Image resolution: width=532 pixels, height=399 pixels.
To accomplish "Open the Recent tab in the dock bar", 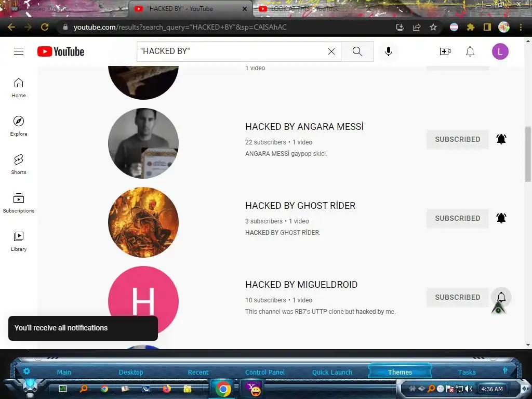I will [x=198, y=372].
